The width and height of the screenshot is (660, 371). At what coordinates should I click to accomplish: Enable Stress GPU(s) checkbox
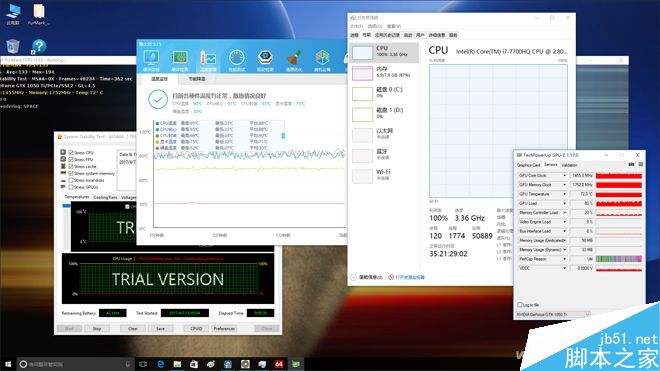[x=71, y=187]
